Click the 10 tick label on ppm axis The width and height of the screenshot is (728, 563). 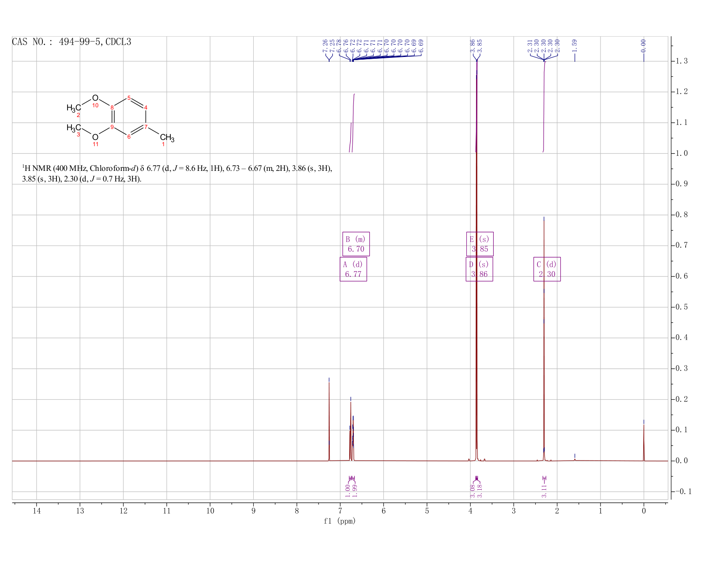click(x=210, y=511)
